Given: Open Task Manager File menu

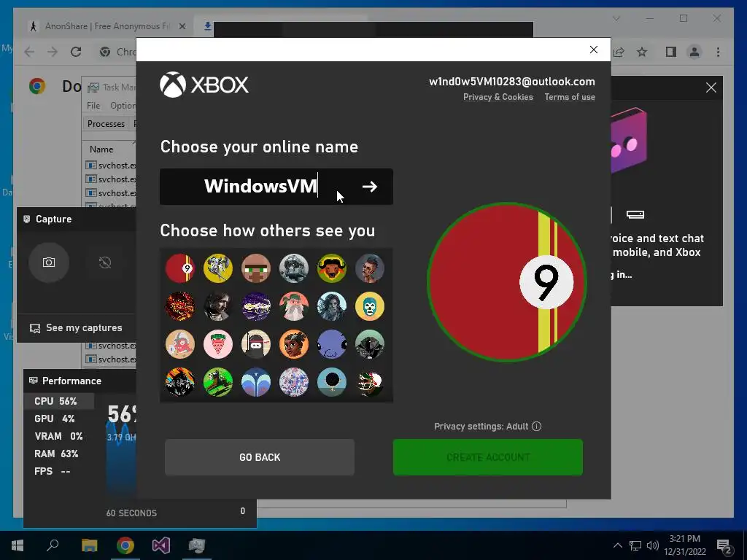Looking at the screenshot, I should point(93,105).
